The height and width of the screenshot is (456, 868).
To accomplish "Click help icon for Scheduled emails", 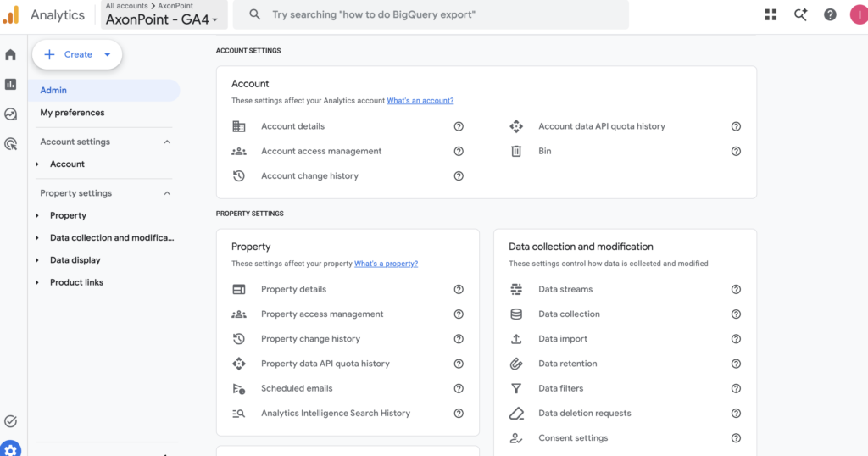I will coord(459,388).
